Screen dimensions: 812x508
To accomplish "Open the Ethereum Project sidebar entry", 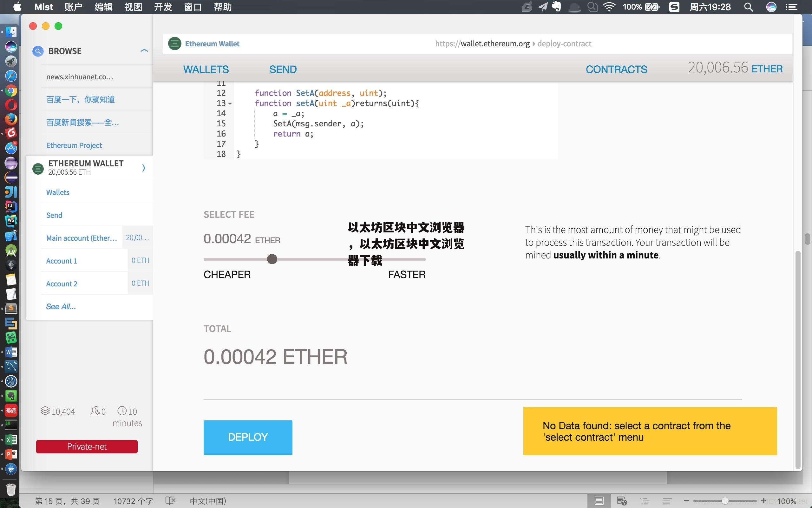I will [74, 145].
